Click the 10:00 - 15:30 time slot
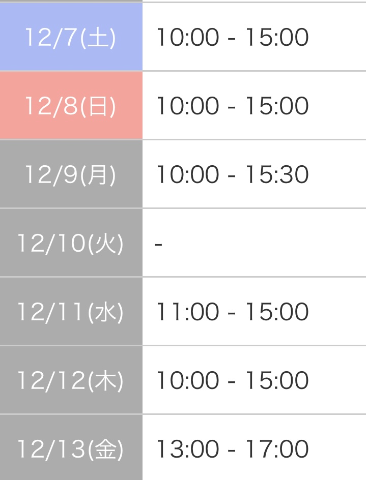 tap(232, 174)
